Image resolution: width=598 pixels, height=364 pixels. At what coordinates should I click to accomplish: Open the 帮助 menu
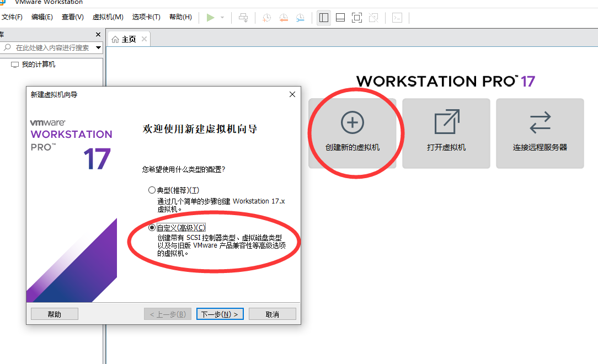tap(180, 17)
